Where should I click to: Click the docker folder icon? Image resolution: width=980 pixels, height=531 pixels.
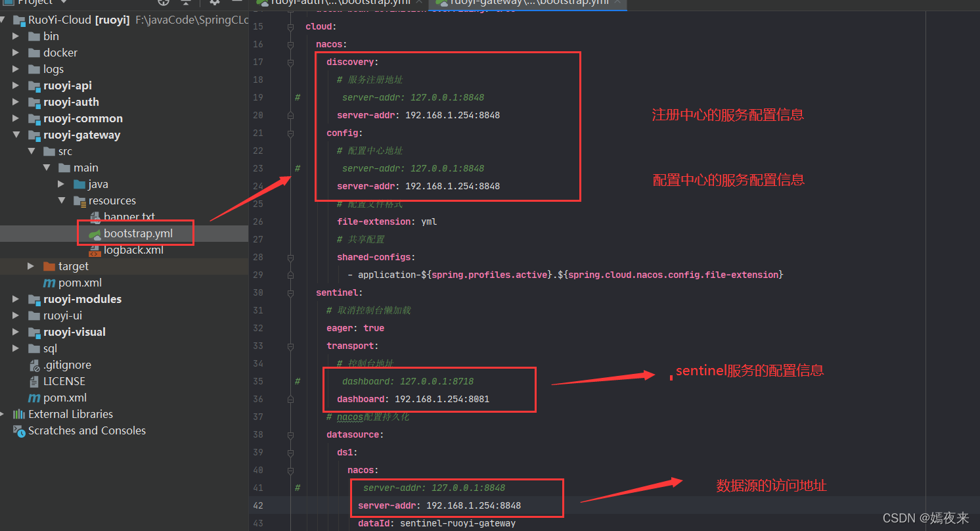[x=34, y=53]
